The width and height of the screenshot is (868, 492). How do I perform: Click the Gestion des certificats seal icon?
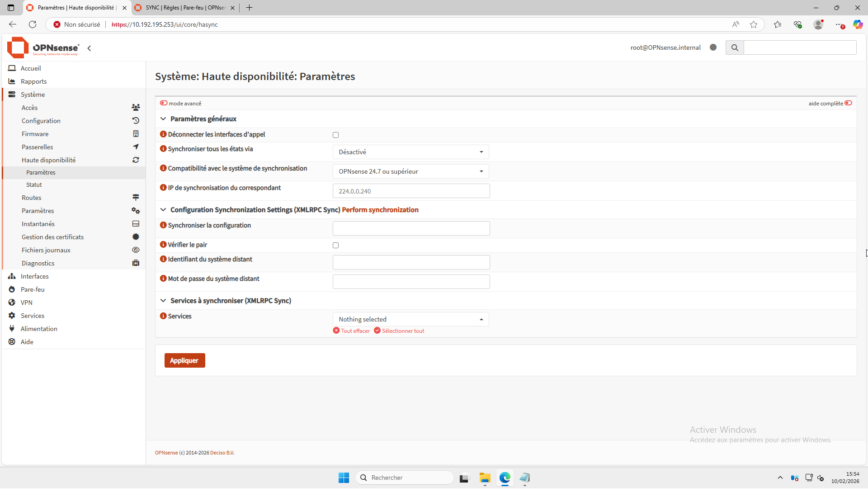[x=136, y=237]
